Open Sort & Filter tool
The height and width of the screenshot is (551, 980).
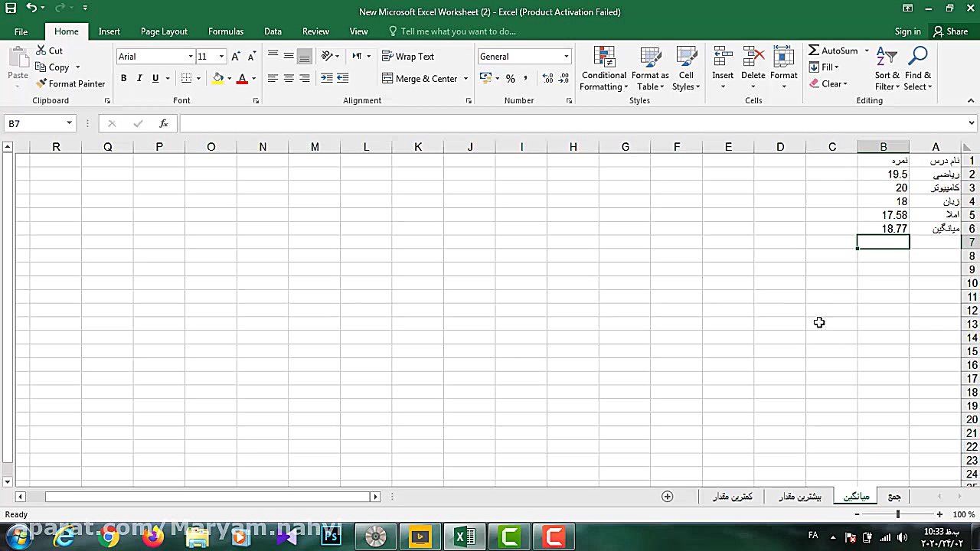pyautogui.click(x=887, y=67)
